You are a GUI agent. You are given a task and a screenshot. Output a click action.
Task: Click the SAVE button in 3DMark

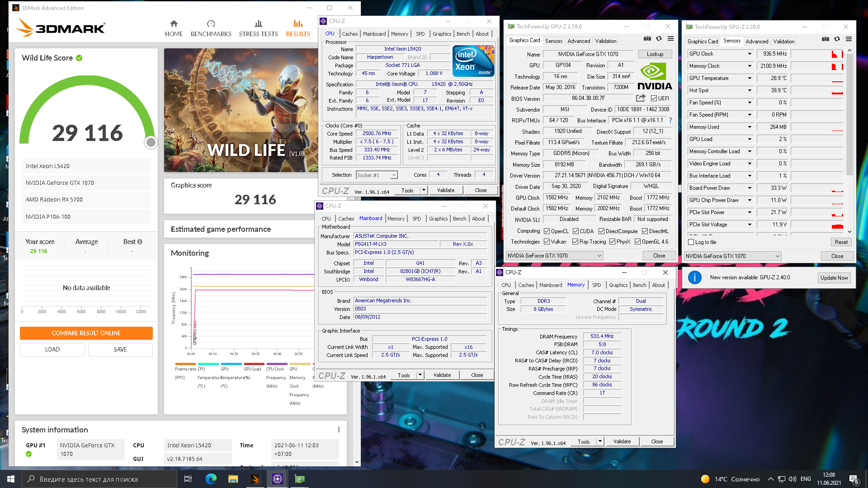click(x=120, y=350)
